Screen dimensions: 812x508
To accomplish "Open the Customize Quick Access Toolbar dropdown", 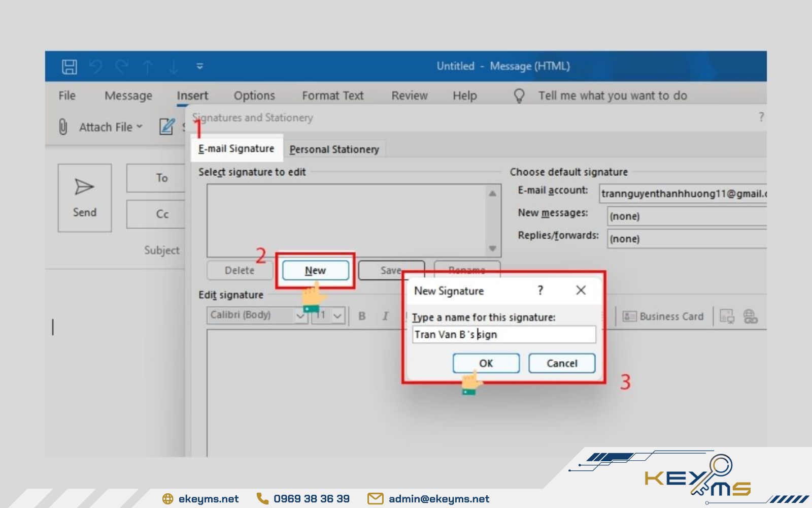I will click(200, 66).
